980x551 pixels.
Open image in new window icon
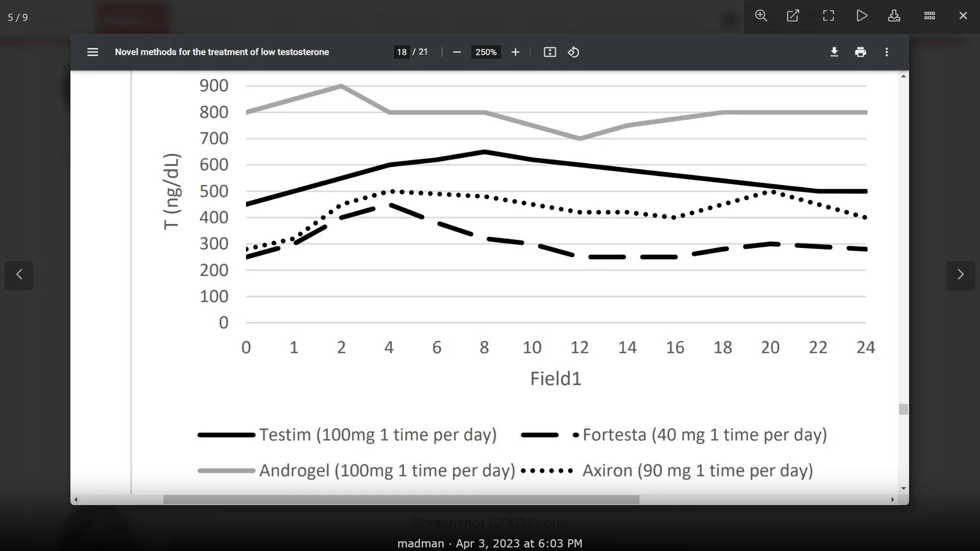(793, 16)
